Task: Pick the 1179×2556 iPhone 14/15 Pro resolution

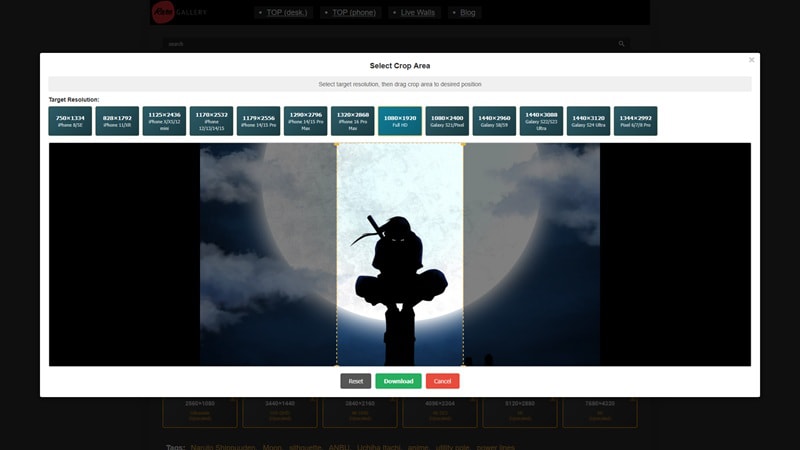Action: pyautogui.click(x=259, y=121)
